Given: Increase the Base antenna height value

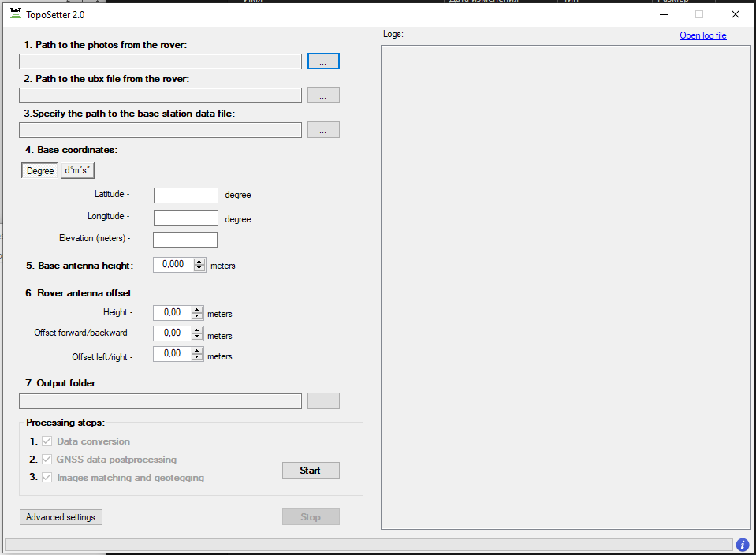Looking at the screenshot, I should pyautogui.click(x=199, y=261).
